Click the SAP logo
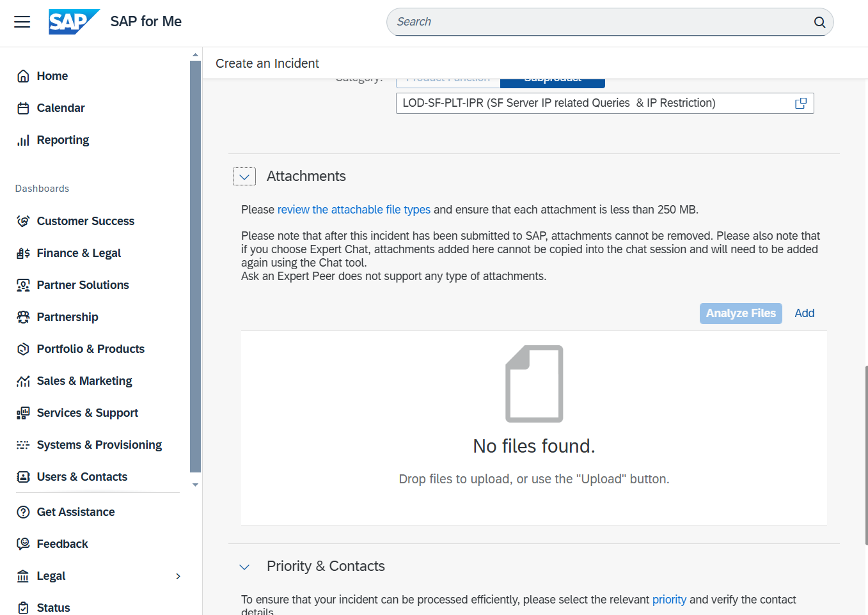Screen dimensions: 868x615 (74, 22)
